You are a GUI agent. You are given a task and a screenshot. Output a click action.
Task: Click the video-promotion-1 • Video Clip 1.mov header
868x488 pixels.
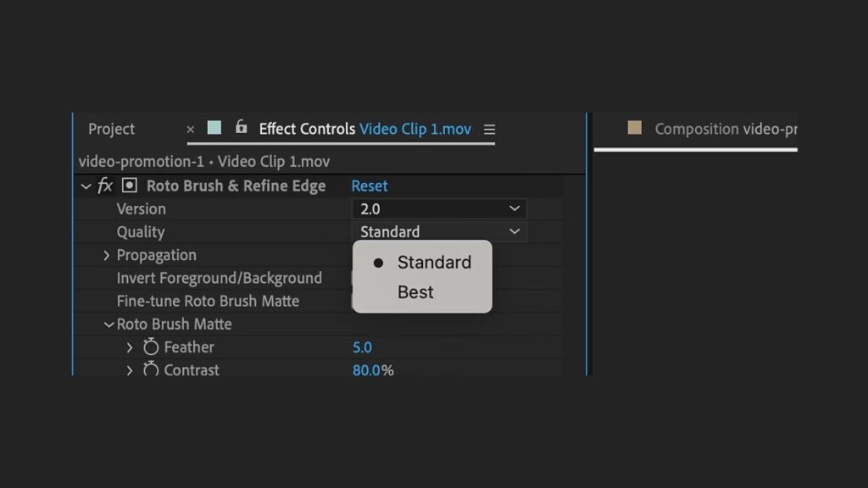[204, 162]
